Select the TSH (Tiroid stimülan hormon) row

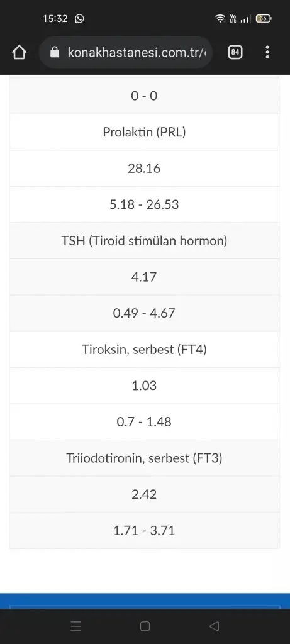(144, 241)
